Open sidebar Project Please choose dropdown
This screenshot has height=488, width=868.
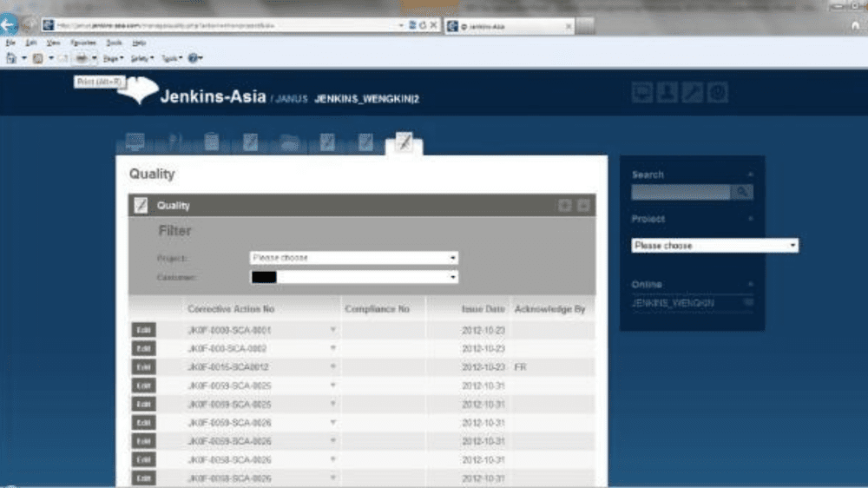[x=714, y=246]
